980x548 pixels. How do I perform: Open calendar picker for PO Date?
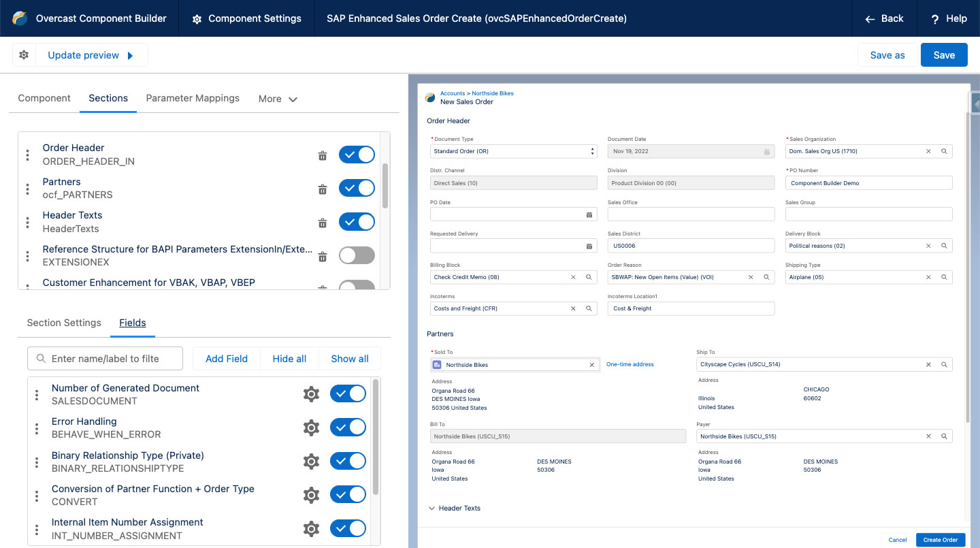(589, 214)
